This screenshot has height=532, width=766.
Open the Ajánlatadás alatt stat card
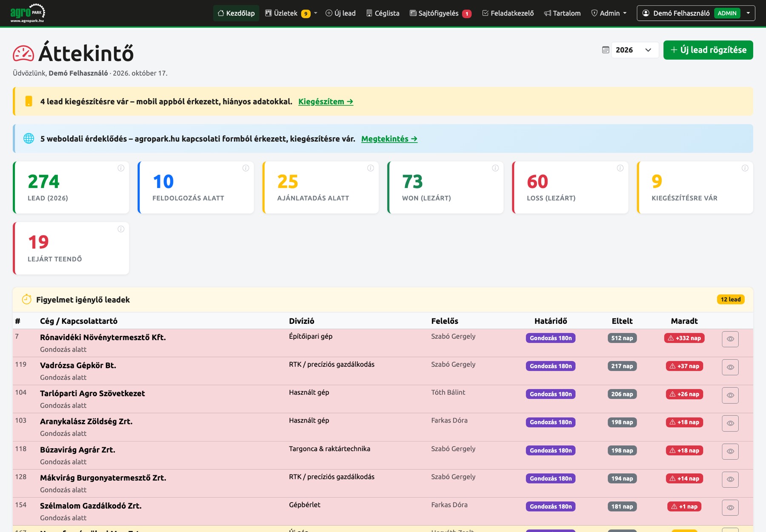pos(320,187)
